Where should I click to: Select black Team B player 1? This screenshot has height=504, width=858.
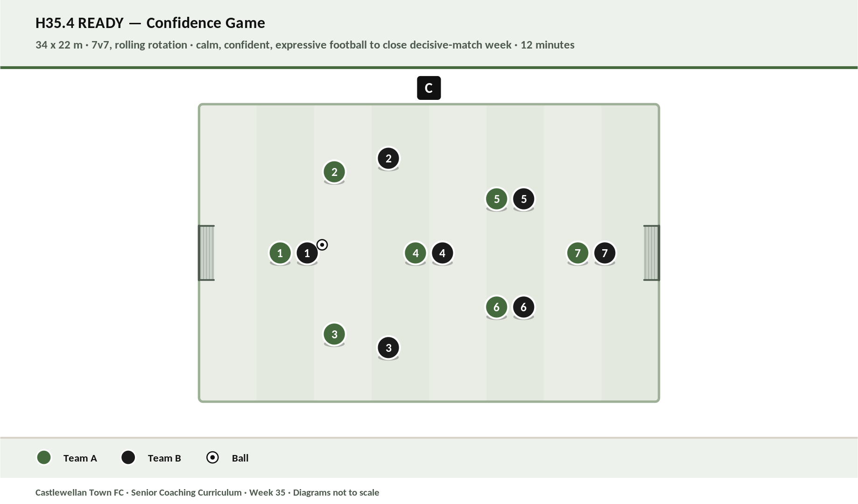click(x=307, y=253)
